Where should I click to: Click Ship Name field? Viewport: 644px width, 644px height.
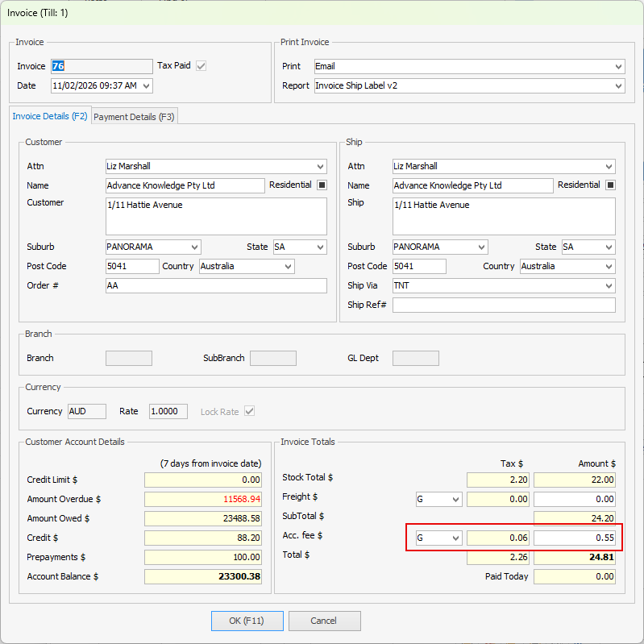click(x=473, y=185)
